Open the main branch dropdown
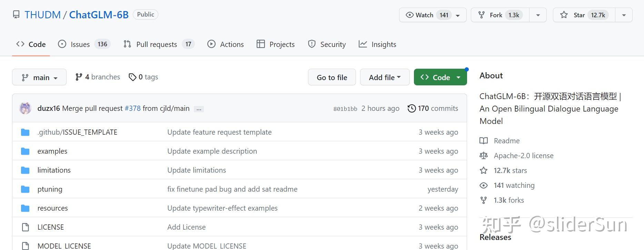The image size is (644, 250). point(39,77)
